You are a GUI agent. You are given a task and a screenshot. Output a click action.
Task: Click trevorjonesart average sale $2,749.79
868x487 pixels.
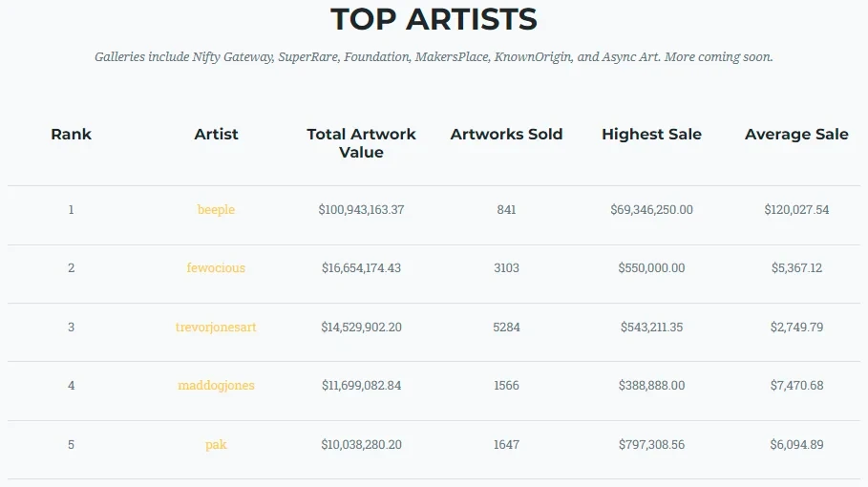pos(796,328)
